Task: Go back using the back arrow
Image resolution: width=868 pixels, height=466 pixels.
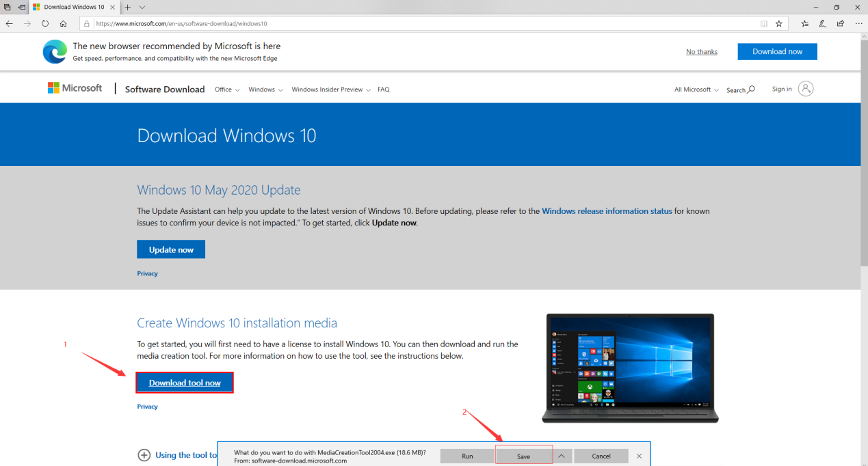Action: [10, 23]
